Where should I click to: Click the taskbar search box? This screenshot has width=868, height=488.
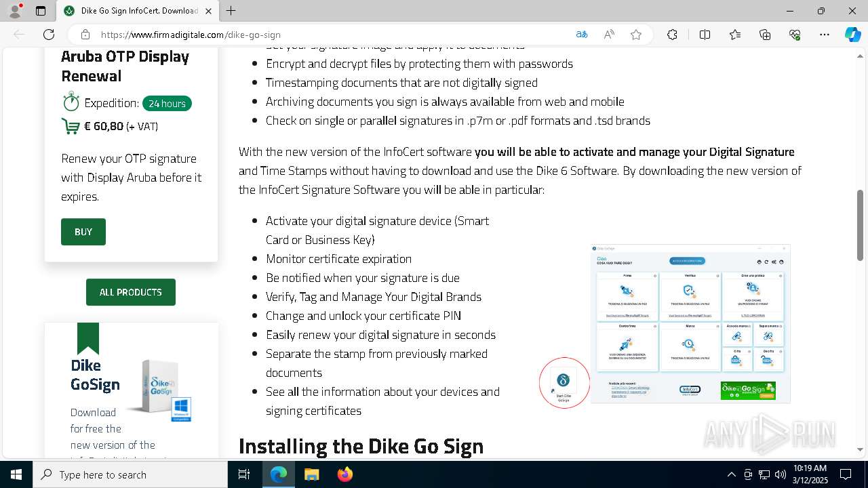pyautogui.click(x=130, y=474)
